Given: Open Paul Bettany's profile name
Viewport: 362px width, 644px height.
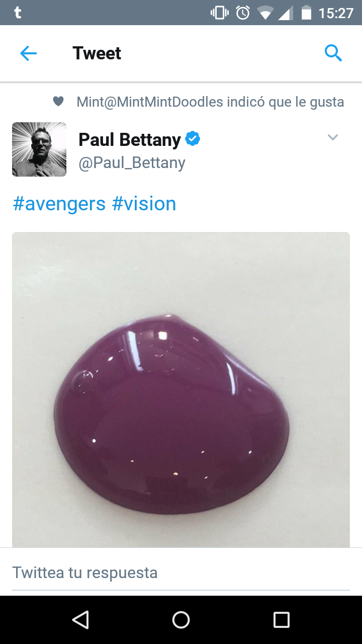Looking at the screenshot, I should (x=129, y=139).
